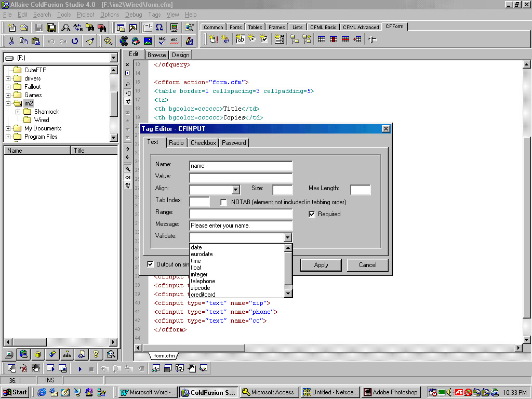Click the Apply button
The width and height of the screenshot is (532, 399).
coord(321,265)
